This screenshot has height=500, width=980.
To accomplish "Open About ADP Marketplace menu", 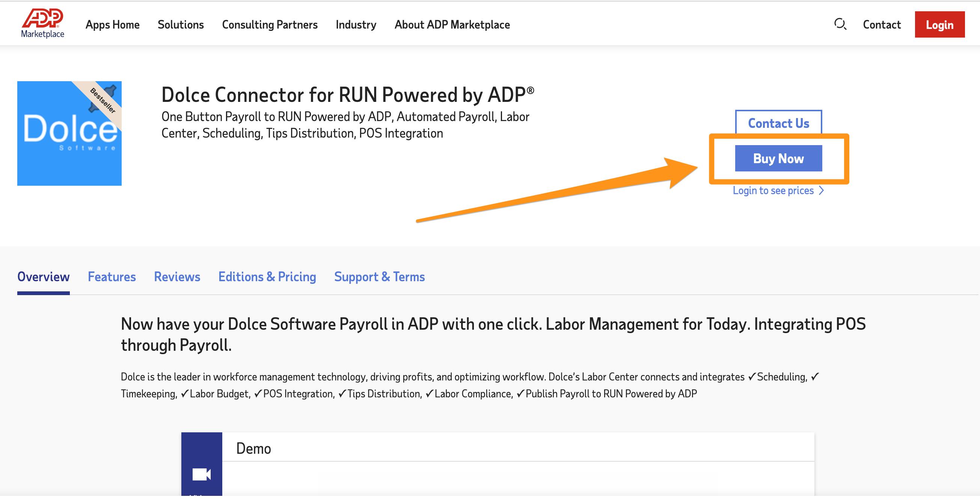I will click(452, 25).
